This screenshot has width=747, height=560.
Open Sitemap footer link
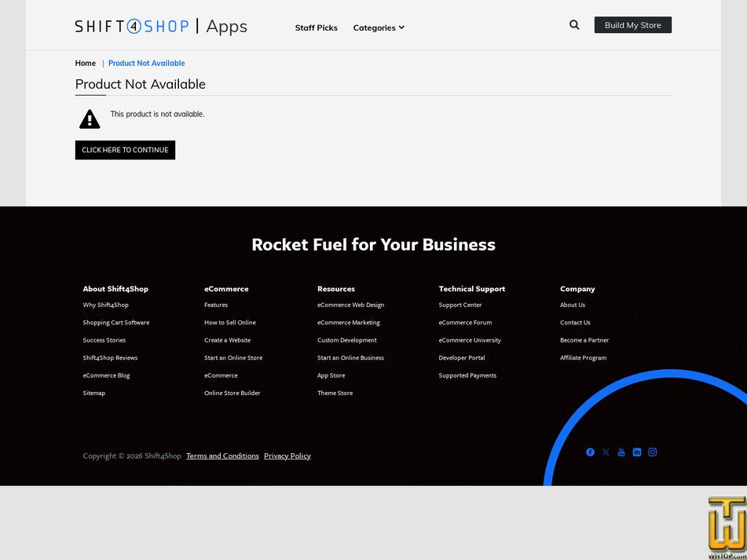93,393
